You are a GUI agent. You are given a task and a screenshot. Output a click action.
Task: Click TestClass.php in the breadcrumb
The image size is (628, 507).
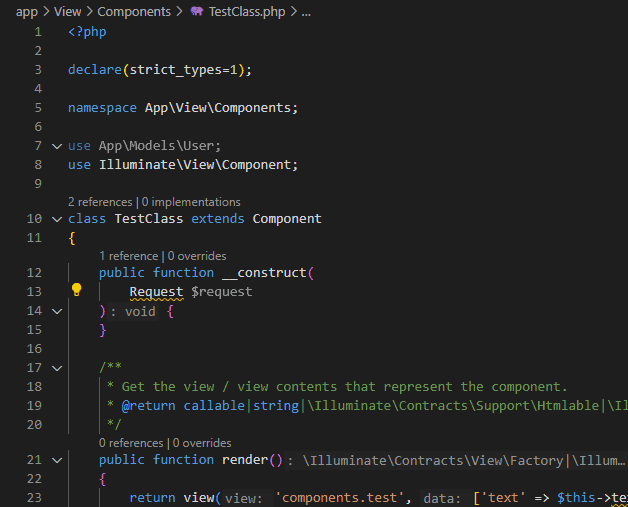coord(246,12)
